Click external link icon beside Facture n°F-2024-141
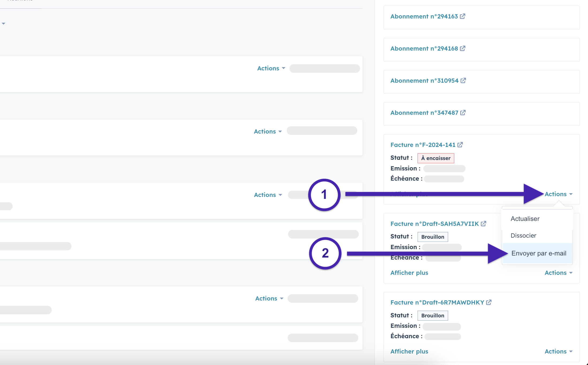The image size is (588, 365). coord(460,145)
